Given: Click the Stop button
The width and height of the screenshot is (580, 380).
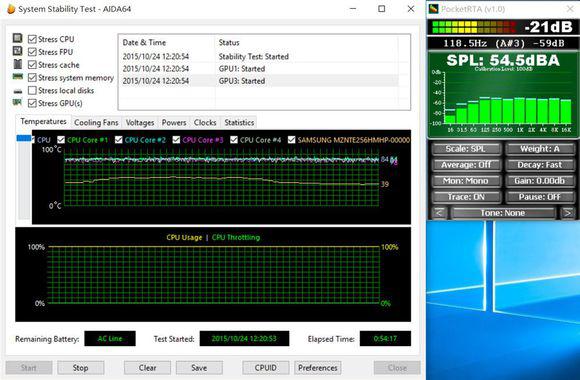Looking at the screenshot, I should click(x=81, y=368).
